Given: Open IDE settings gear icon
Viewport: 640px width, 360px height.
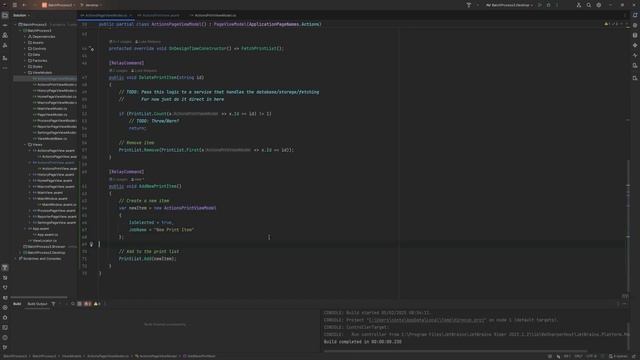Looking at the screenshot, I should (599, 5).
